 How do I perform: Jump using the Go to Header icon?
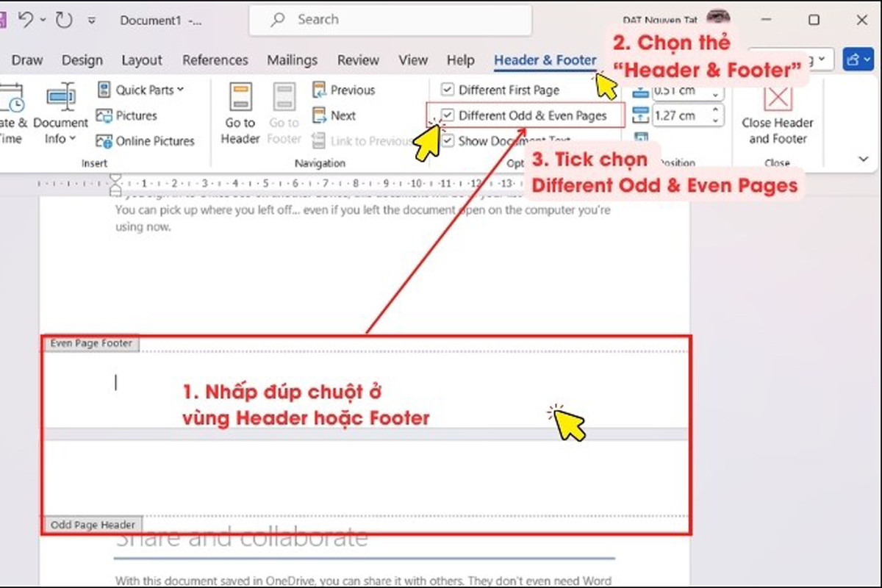click(240, 97)
